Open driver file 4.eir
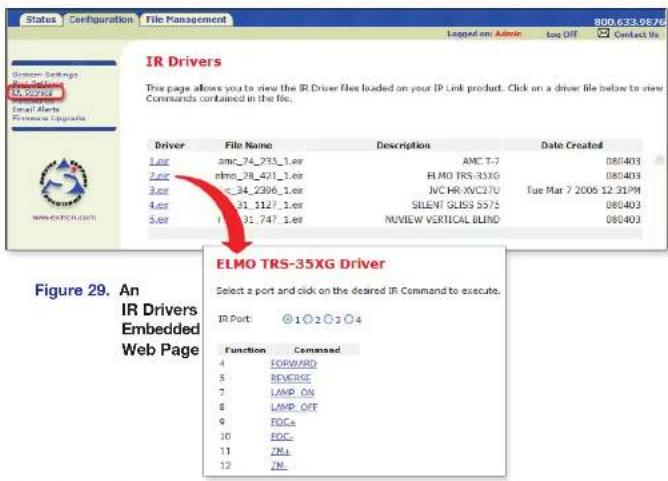 (x=159, y=205)
